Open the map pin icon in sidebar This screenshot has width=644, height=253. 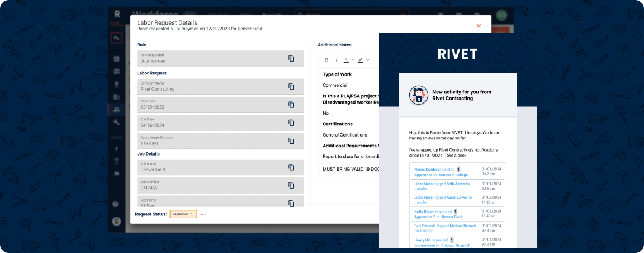pos(117,85)
